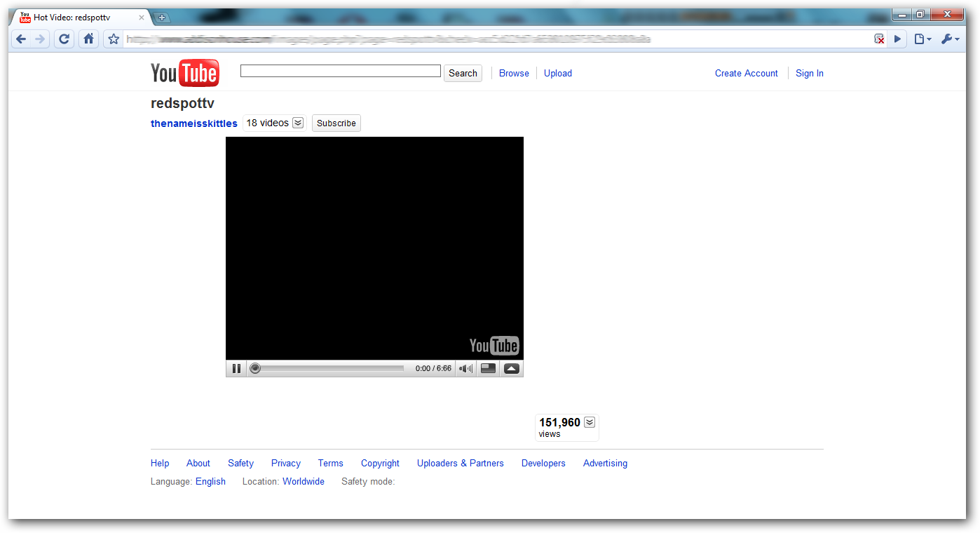Click the Search button
The width and height of the screenshot is (980, 533).
point(463,73)
